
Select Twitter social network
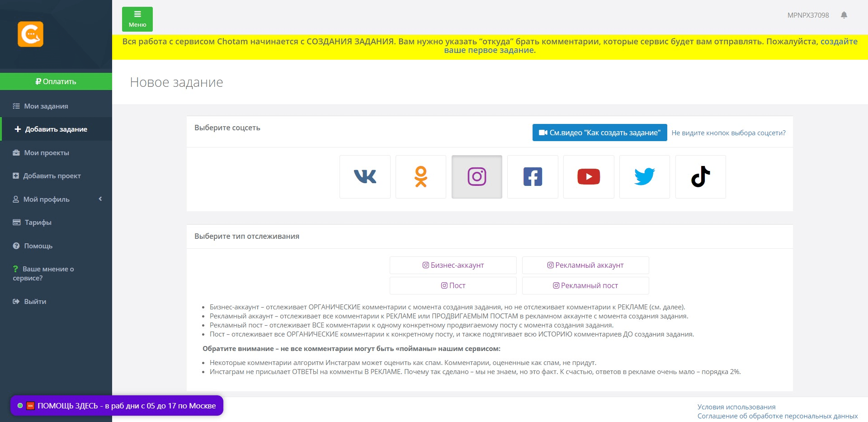click(x=645, y=177)
